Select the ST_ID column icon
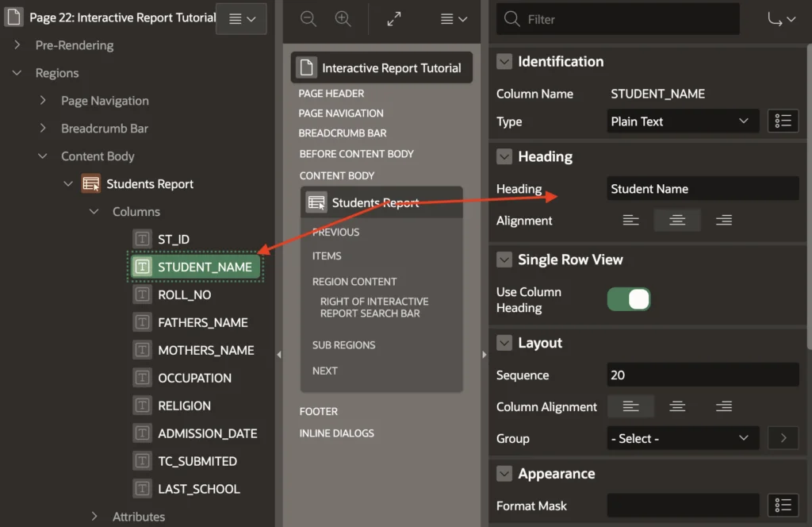Image resolution: width=812 pixels, height=527 pixels. [143, 239]
